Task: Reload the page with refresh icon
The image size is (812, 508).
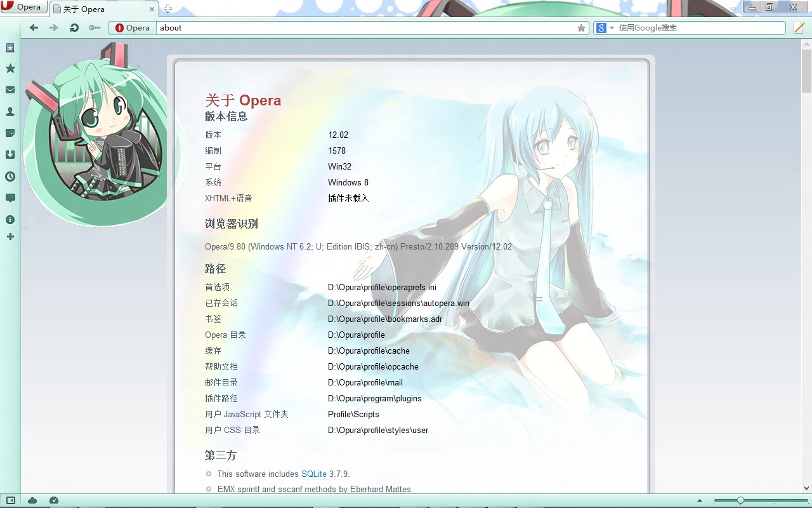Action: point(74,28)
